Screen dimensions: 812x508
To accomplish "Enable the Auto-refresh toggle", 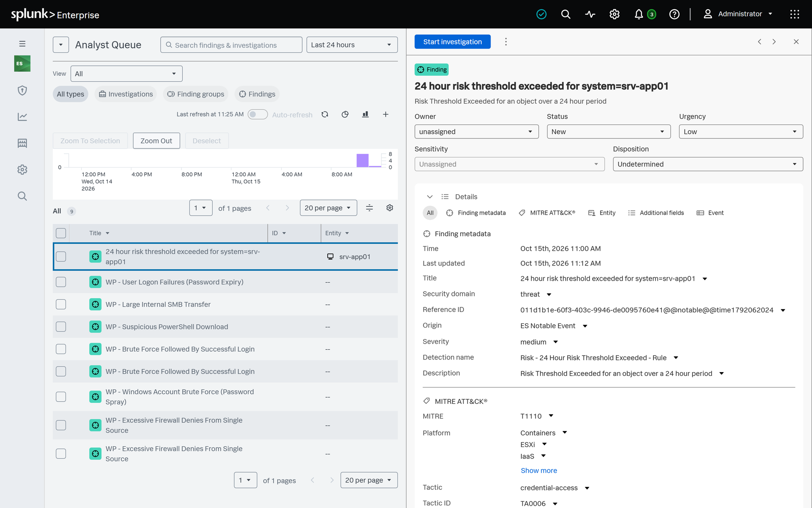I will point(258,114).
